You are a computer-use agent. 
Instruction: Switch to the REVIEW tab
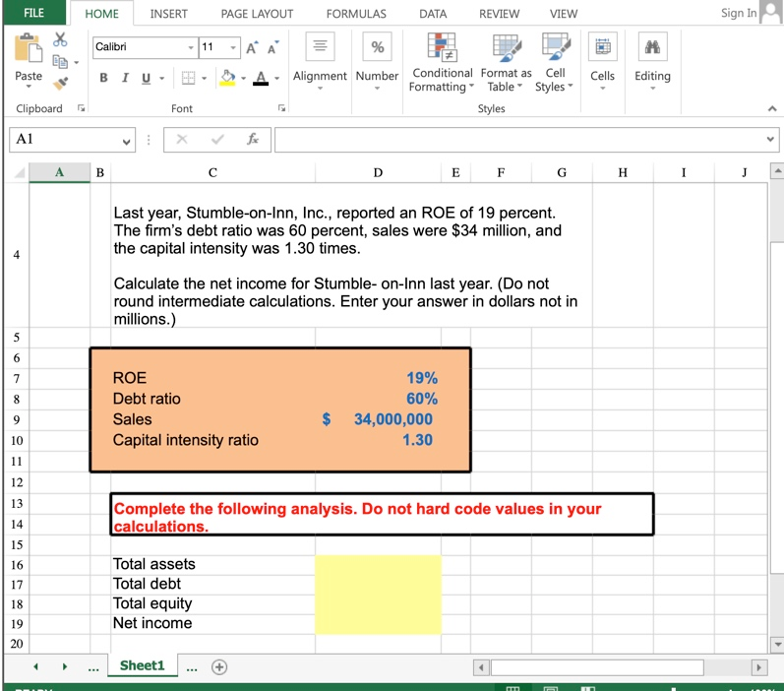click(499, 14)
